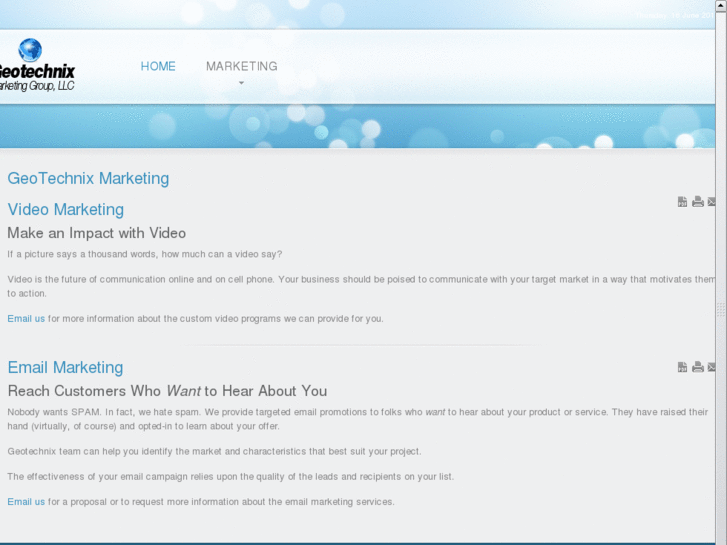Click email icon for Email Marketing article
This screenshot has height=545, width=727.
point(711,367)
